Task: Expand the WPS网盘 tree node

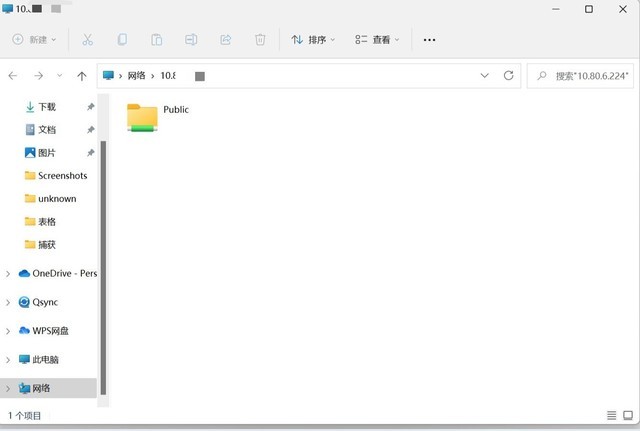Action: pos(8,331)
